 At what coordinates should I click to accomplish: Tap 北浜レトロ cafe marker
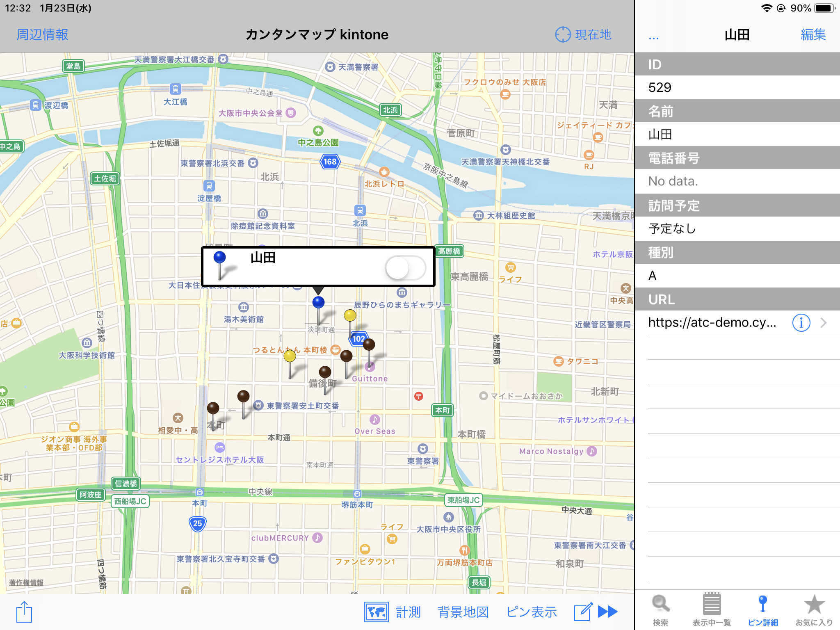pos(384,171)
